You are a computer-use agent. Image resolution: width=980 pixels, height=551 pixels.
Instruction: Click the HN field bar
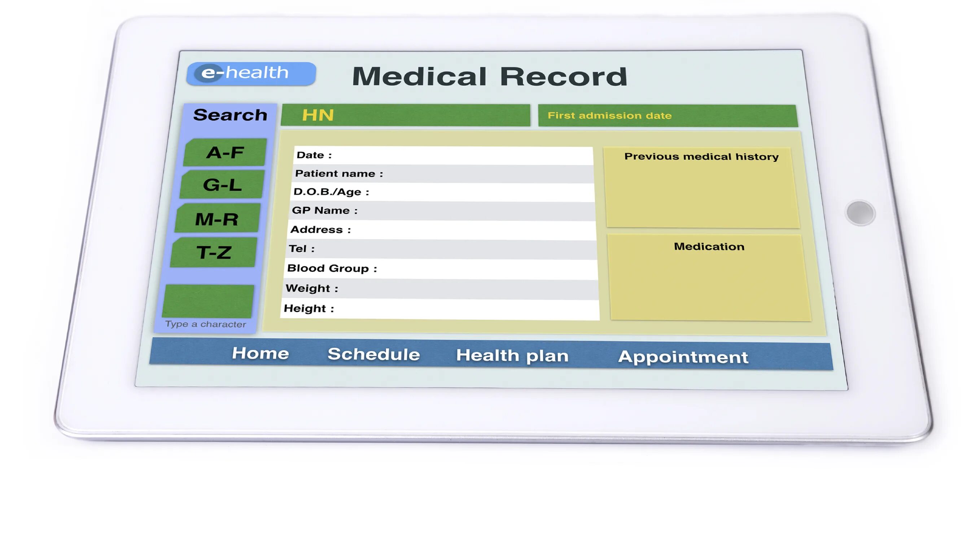point(405,115)
